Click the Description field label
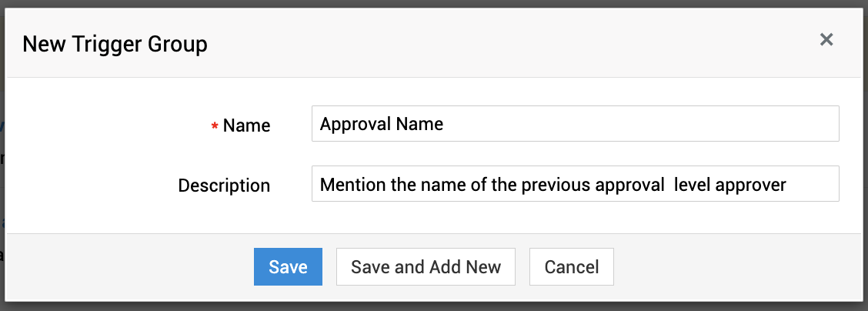The height and width of the screenshot is (311, 868). (224, 186)
